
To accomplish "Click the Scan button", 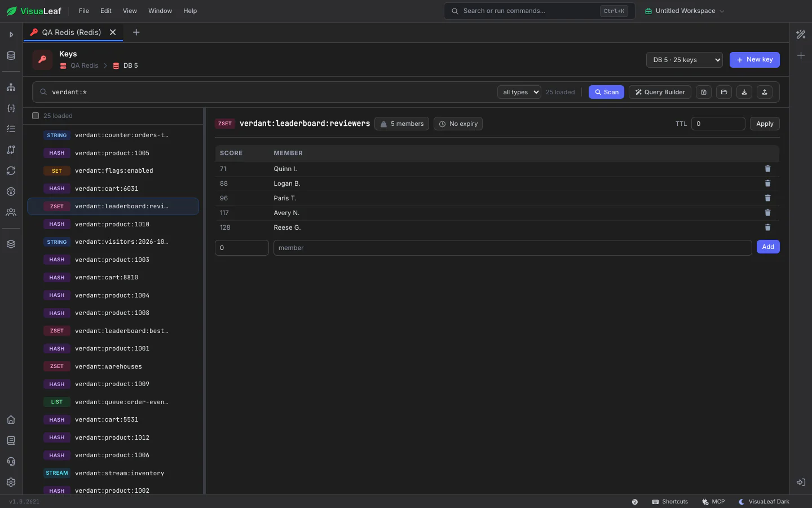I will point(606,92).
